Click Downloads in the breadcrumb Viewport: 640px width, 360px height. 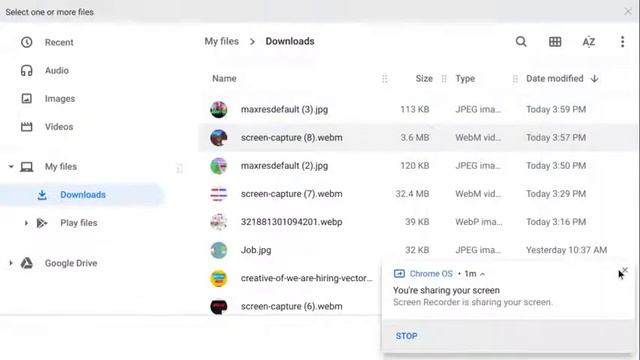(290, 41)
